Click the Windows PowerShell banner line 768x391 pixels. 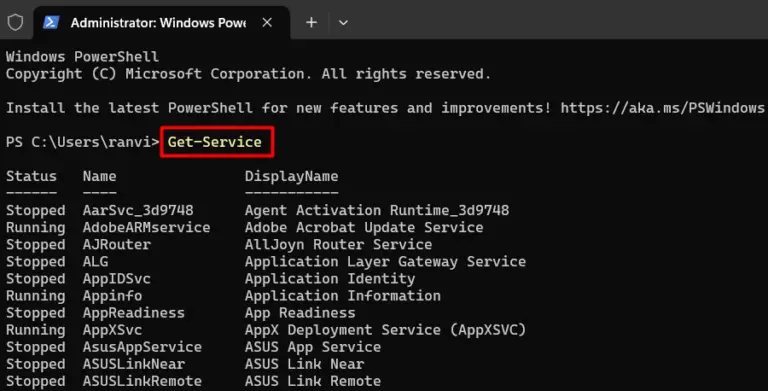coord(82,56)
